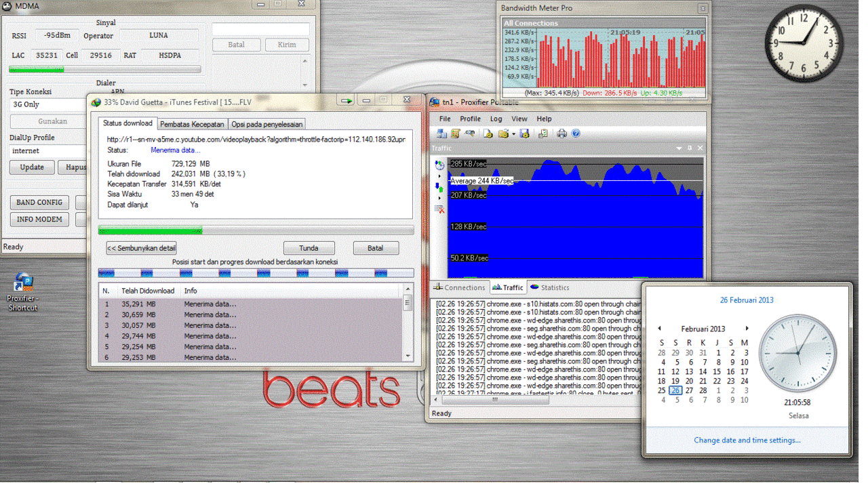Open the Opsi pada penyelesaian tab
The image size is (868, 488).
267,124
